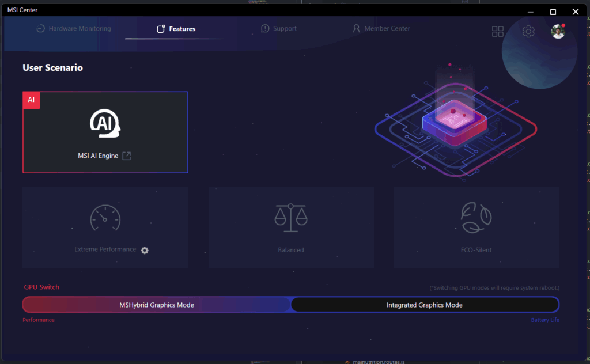Click the ECO-Silent leaf icon
Viewport: 590px width, 364px height.
[x=476, y=218]
